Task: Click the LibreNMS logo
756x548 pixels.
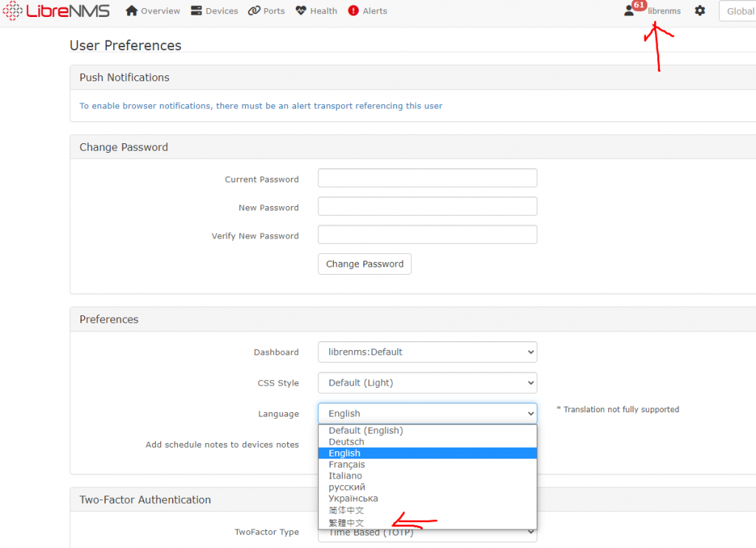Action: (x=56, y=10)
